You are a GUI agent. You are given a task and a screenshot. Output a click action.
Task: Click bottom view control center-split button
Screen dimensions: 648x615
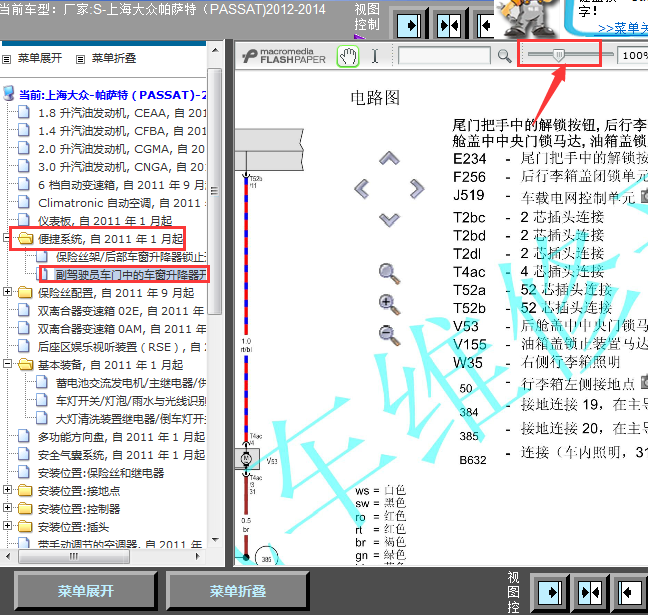[590, 593]
